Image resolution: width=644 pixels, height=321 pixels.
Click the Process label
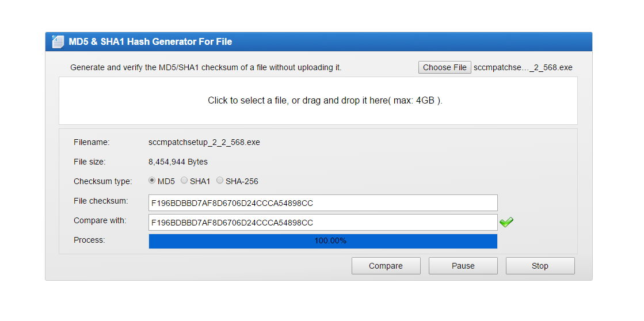pos(89,240)
